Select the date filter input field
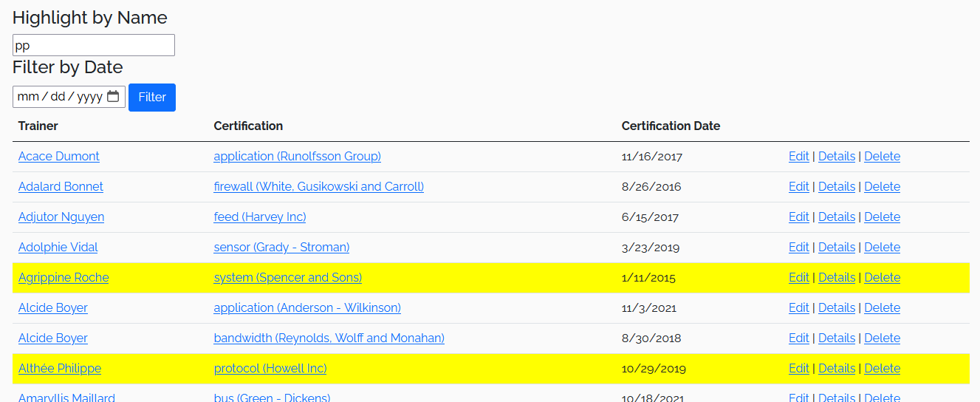Screen dimensions: 980x402 [69, 97]
